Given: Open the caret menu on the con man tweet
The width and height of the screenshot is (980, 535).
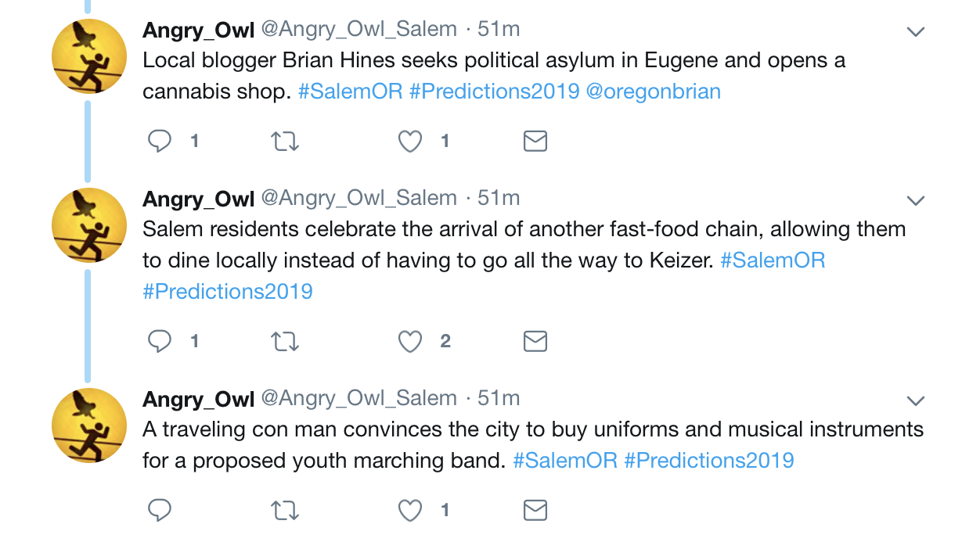Looking at the screenshot, I should pos(915,401).
